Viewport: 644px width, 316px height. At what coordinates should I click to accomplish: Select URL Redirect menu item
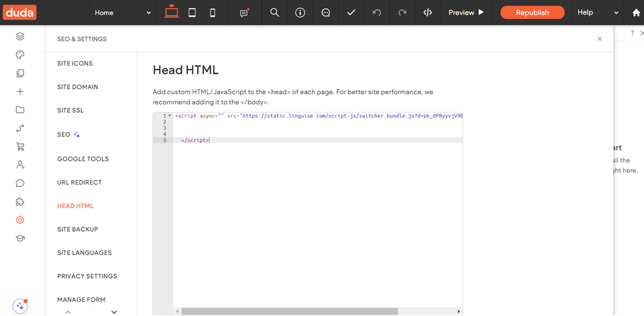(x=79, y=182)
